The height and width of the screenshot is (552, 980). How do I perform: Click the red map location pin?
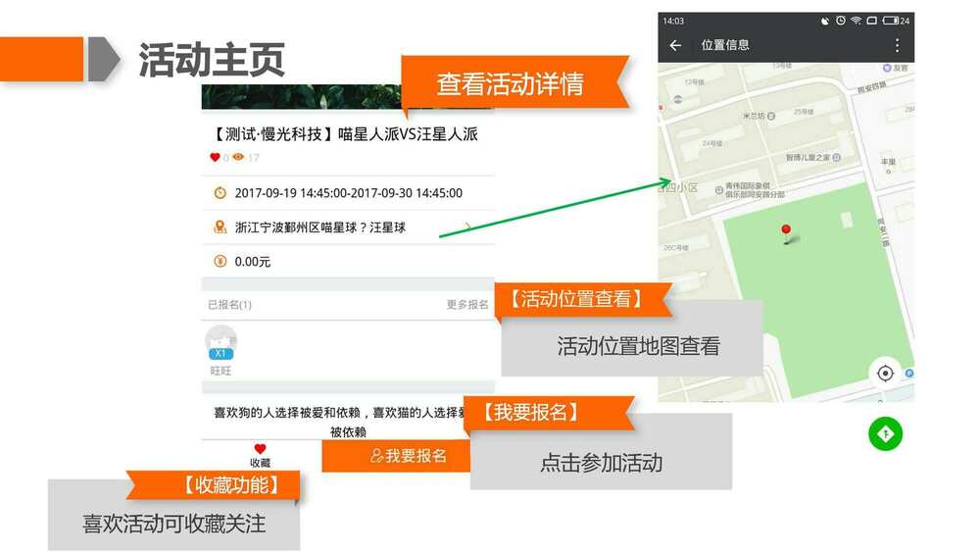tap(785, 231)
